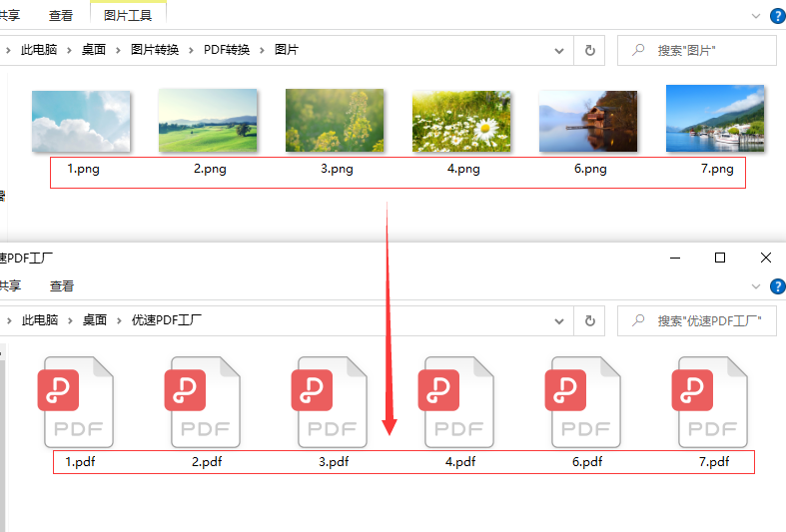Select the 2.png green meadow thumbnail

[x=208, y=120]
